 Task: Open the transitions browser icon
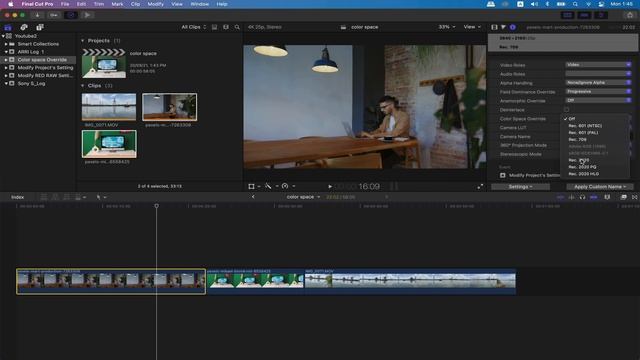point(635,197)
